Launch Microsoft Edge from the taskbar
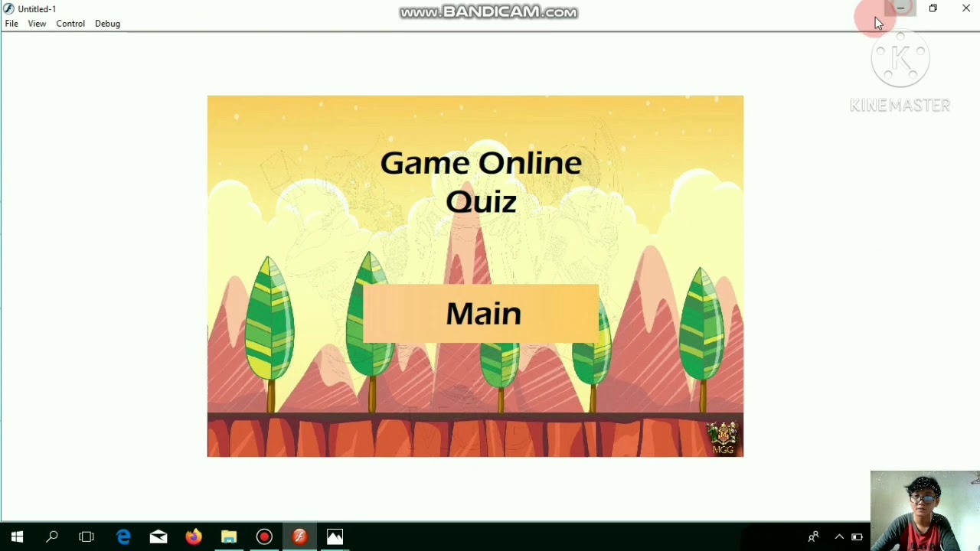The width and height of the screenshot is (980, 551). [123, 537]
